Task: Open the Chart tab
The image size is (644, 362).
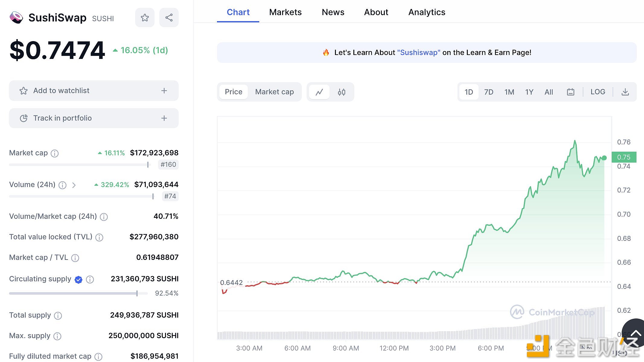Action: tap(238, 12)
